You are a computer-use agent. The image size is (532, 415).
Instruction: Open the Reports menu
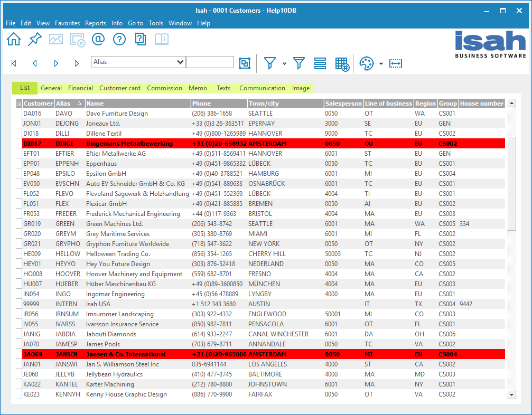click(96, 23)
